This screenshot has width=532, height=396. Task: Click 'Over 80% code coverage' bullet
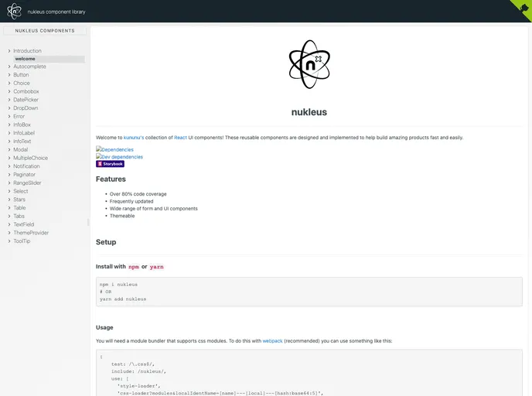[138, 194]
